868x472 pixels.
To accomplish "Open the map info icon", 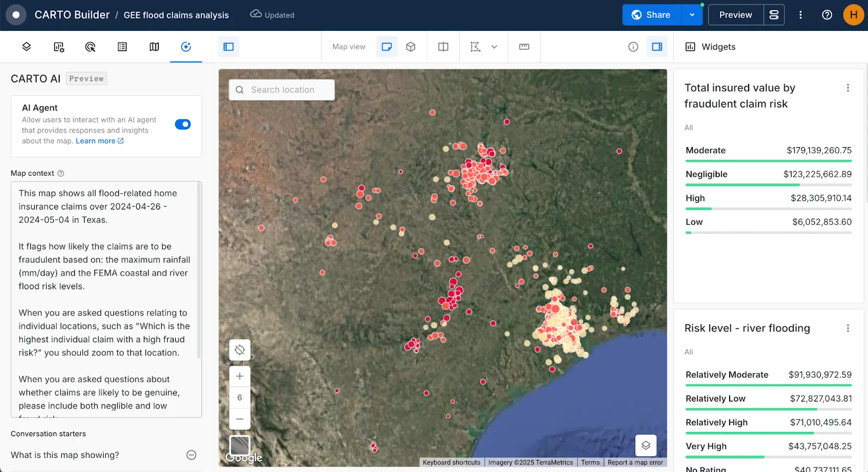I will pyautogui.click(x=633, y=47).
